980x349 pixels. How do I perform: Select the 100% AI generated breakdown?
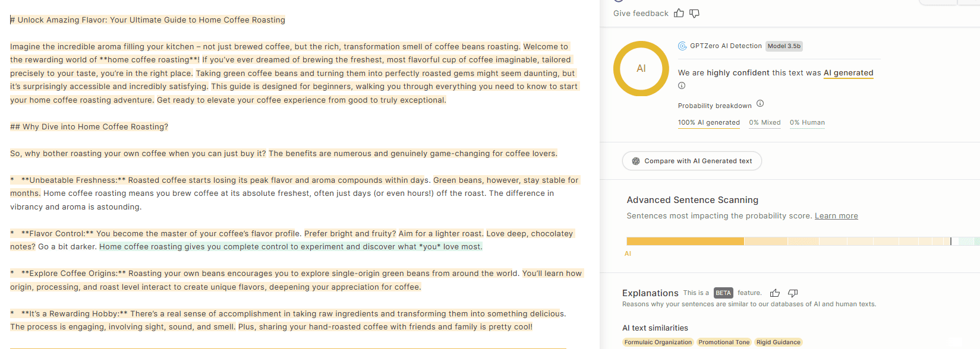tap(708, 122)
